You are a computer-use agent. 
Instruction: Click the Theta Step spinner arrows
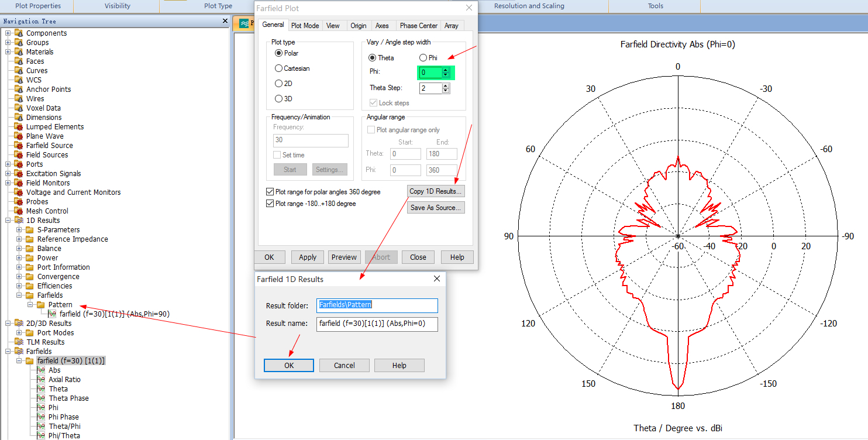click(446, 88)
